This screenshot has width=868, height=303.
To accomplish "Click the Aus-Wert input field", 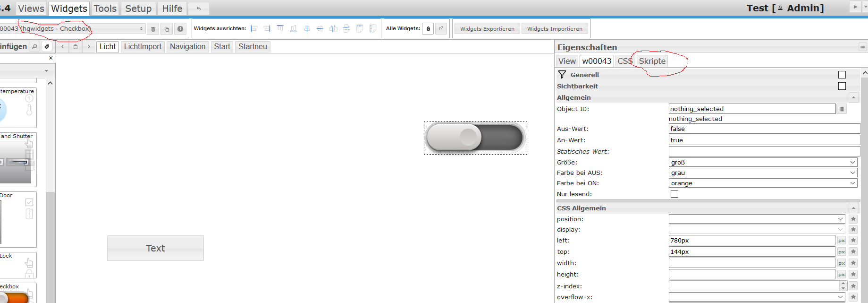I will click(764, 129).
